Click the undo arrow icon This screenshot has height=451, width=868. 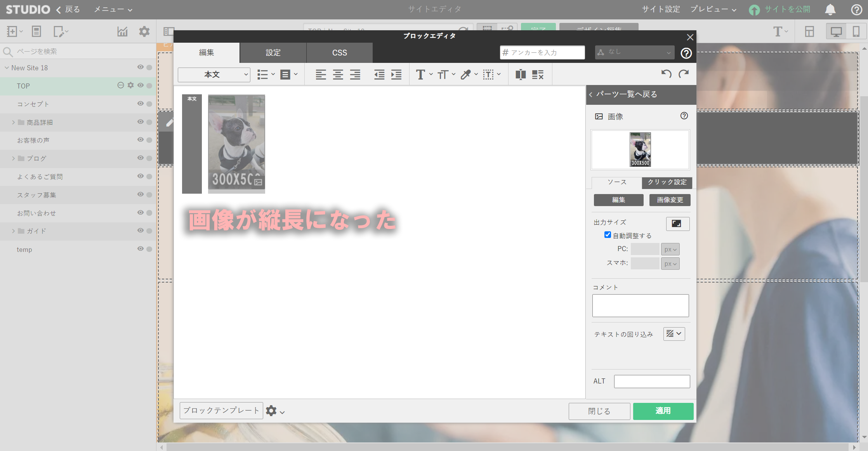click(666, 74)
